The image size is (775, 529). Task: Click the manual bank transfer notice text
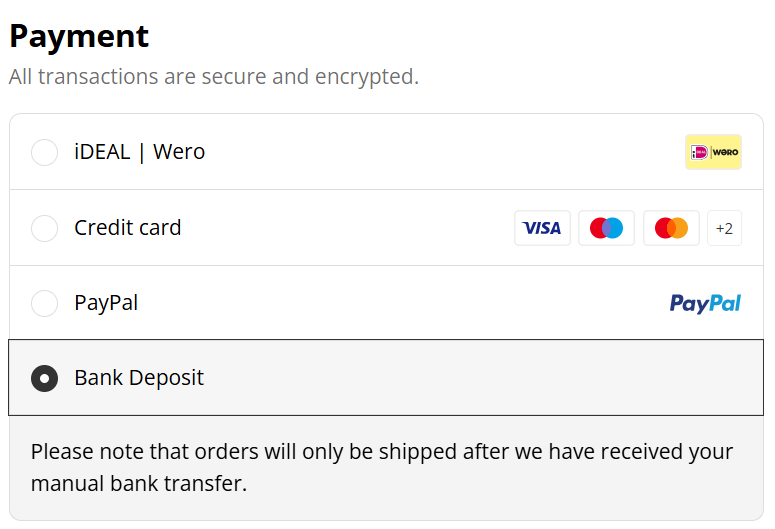point(381,467)
